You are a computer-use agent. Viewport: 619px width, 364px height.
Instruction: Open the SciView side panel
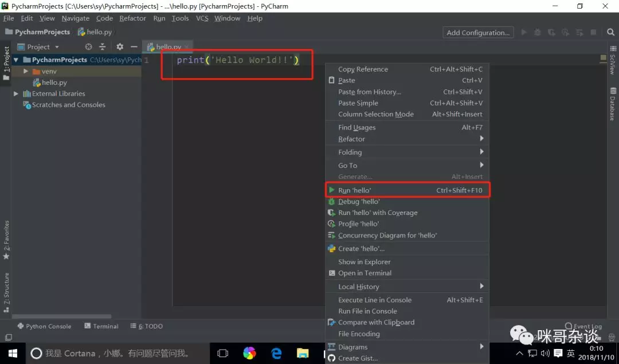click(613, 60)
